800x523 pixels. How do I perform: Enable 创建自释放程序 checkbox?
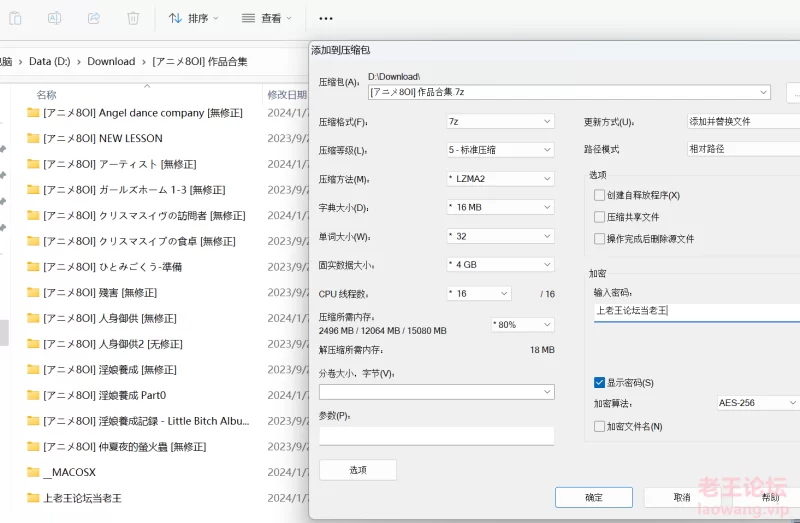(x=600, y=195)
